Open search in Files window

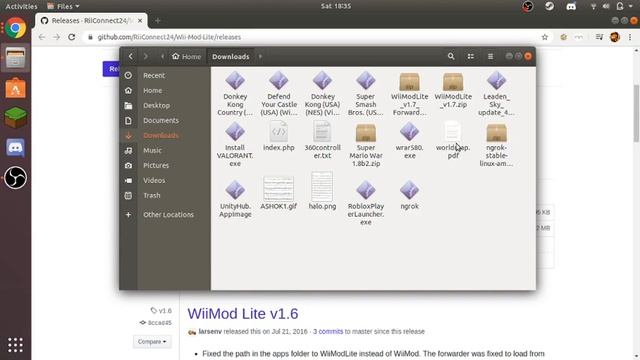(451, 56)
